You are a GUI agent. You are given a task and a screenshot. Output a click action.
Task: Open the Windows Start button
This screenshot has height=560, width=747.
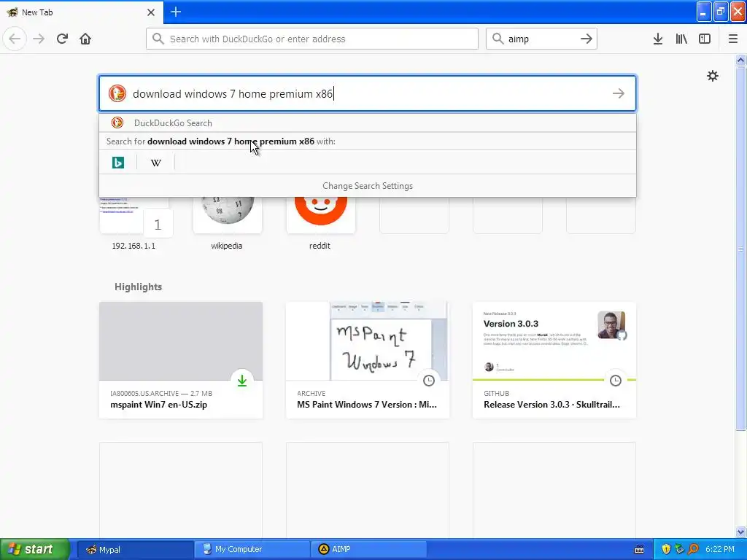(35, 549)
